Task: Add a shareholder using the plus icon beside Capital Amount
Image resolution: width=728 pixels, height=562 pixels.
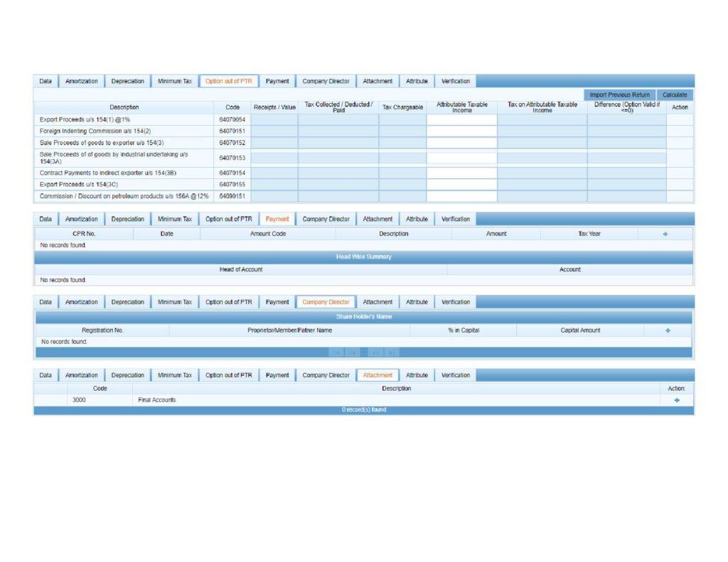Action: (x=668, y=330)
